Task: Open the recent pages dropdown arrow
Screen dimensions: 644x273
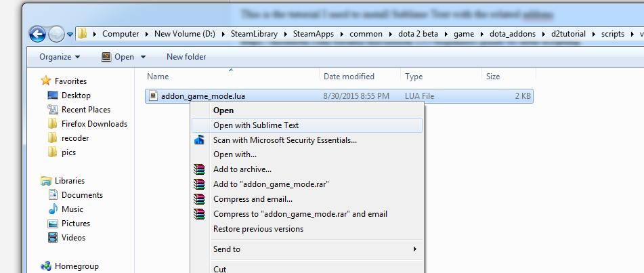Action: [x=70, y=34]
